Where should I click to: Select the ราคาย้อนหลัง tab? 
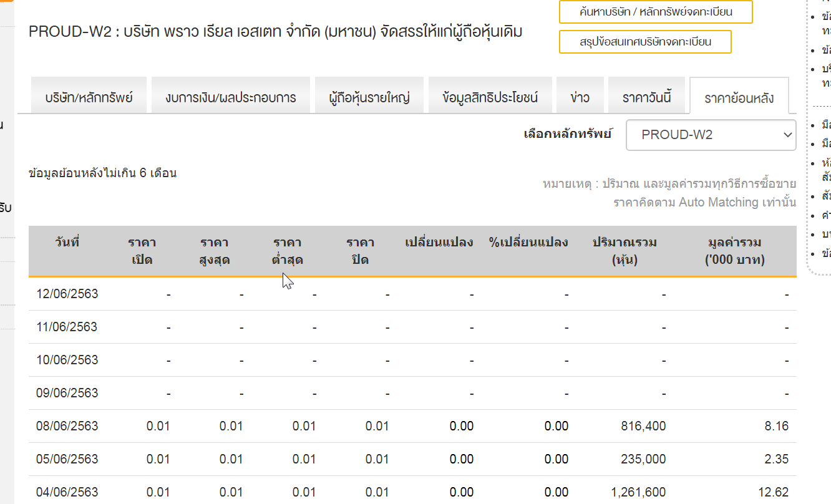739,96
